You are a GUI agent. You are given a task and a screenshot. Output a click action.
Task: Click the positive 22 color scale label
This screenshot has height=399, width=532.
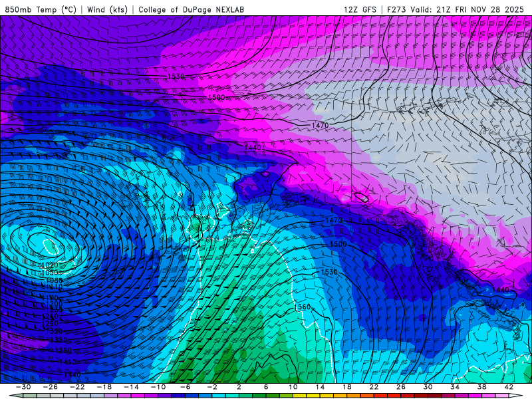[x=374, y=387]
